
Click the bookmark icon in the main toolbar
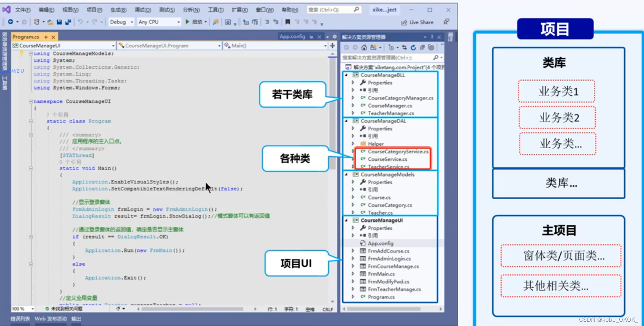287,22
